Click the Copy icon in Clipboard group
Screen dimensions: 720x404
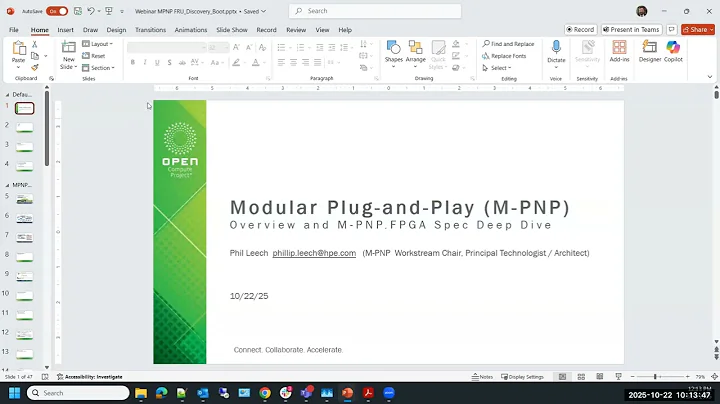pos(34,56)
